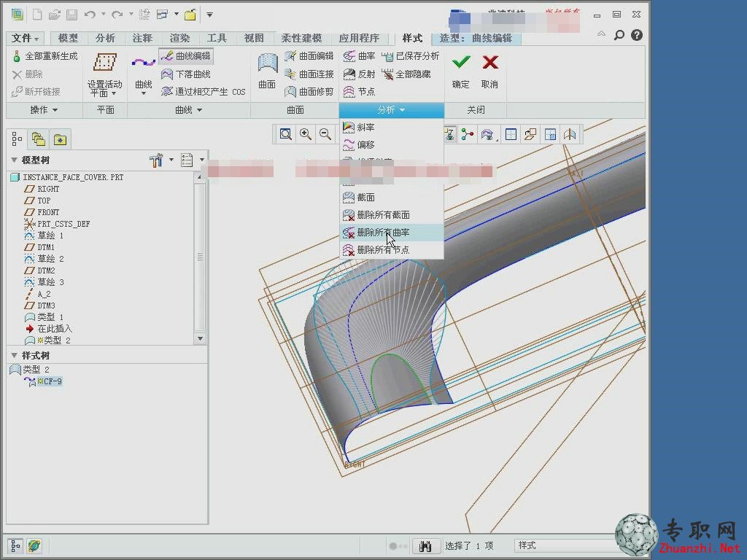Switch to the 模型 ribbon tab
The image size is (747, 560).
tap(68, 38)
